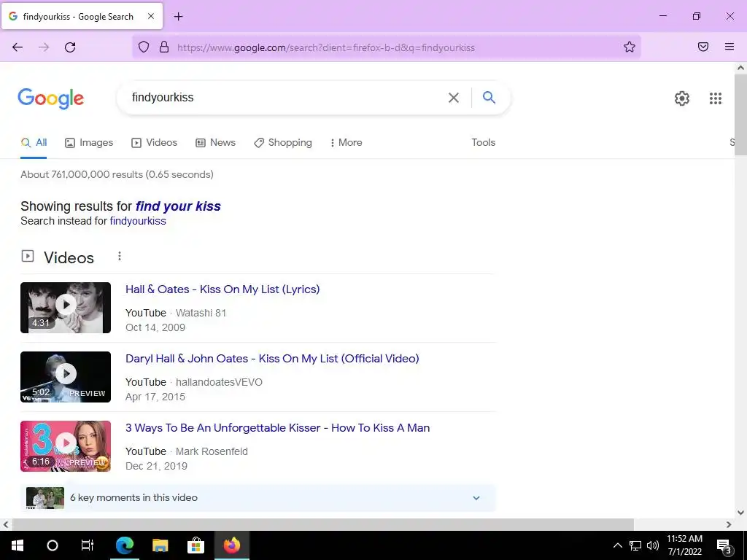The height and width of the screenshot is (560, 747).
Task: Launch Microsoft Edge from the taskbar
Action: click(x=124, y=545)
